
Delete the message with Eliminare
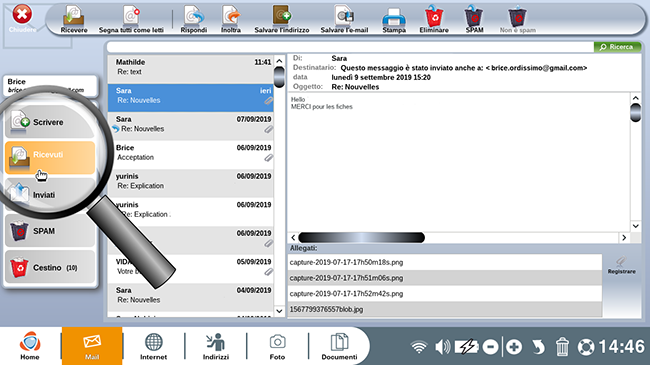pos(434,19)
